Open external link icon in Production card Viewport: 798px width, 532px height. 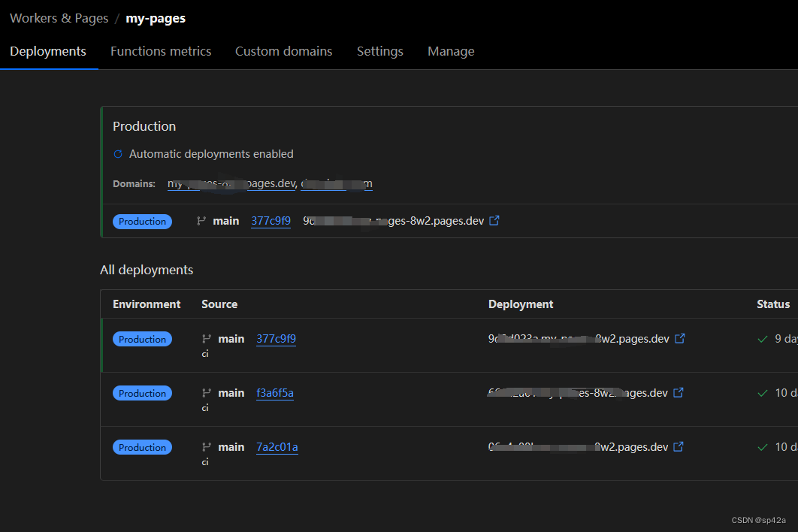494,220
